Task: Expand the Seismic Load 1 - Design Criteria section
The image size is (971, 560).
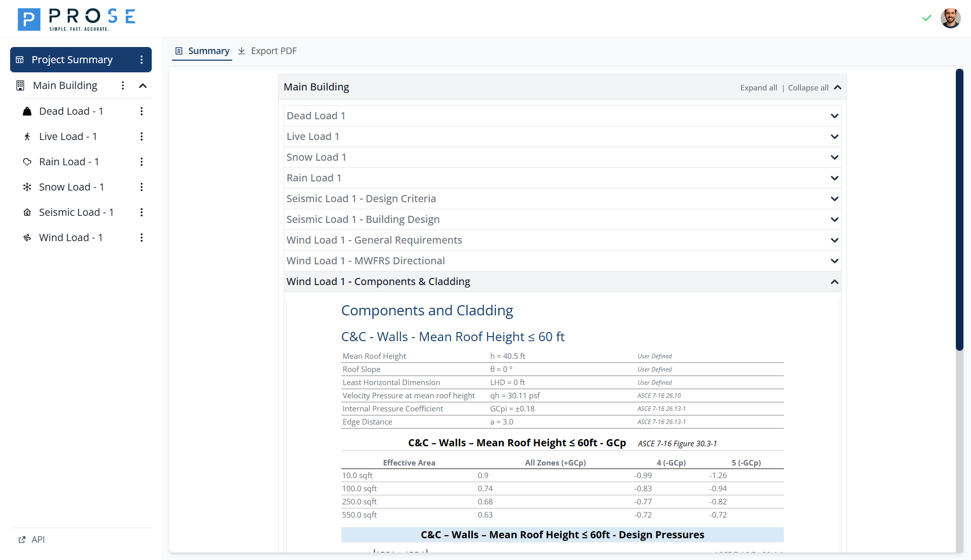Action: coord(834,199)
